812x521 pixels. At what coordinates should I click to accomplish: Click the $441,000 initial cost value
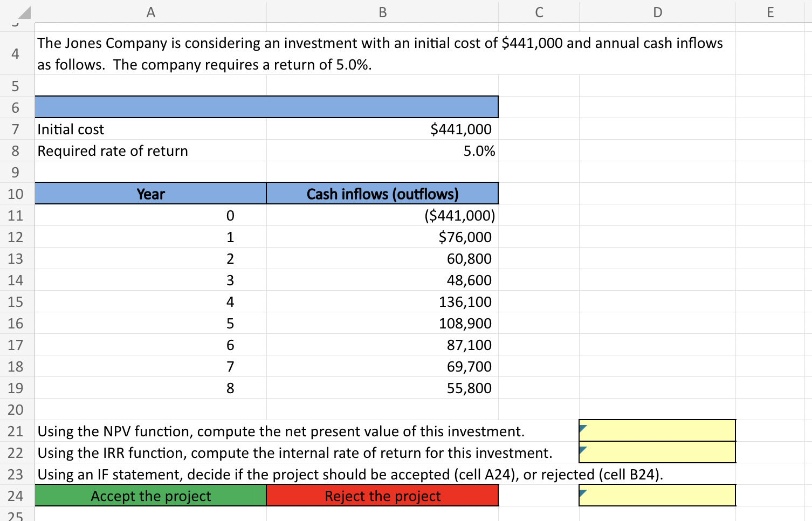[382, 129]
